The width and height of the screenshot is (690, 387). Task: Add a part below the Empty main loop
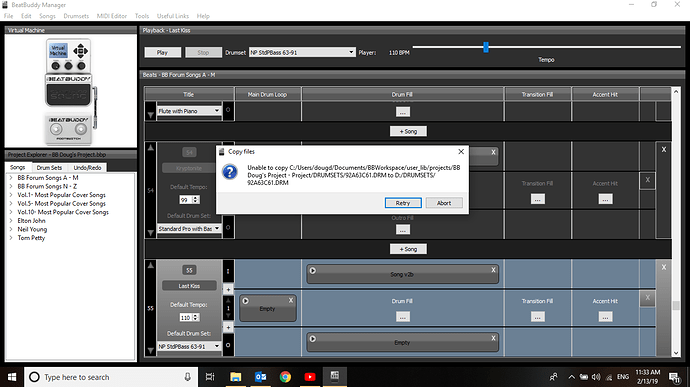coord(228,327)
